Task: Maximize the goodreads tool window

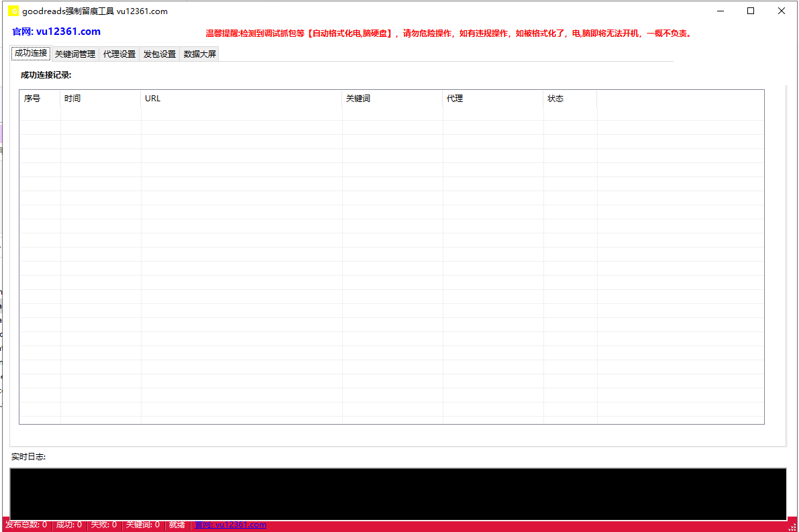Action: [x=751, y=11]
